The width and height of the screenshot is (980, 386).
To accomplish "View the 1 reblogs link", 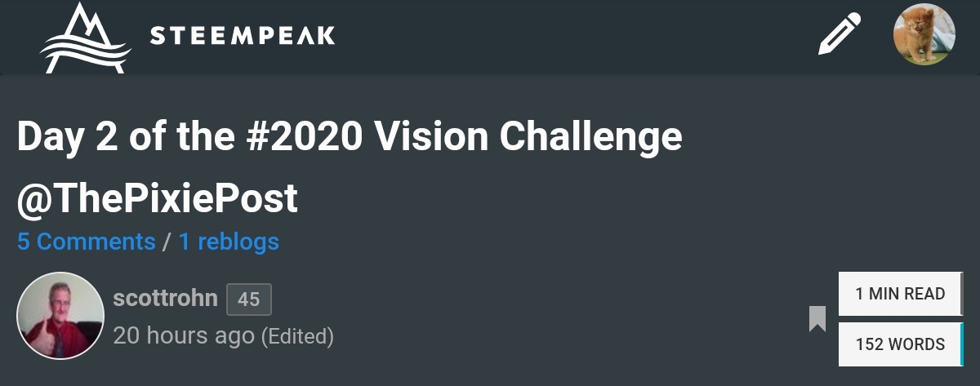I will 229,242.
